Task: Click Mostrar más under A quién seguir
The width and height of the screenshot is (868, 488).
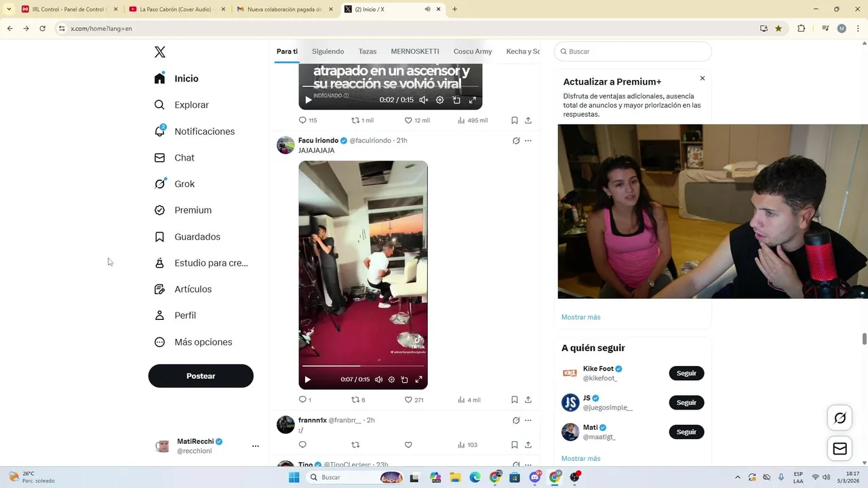Action: [580, 459]
